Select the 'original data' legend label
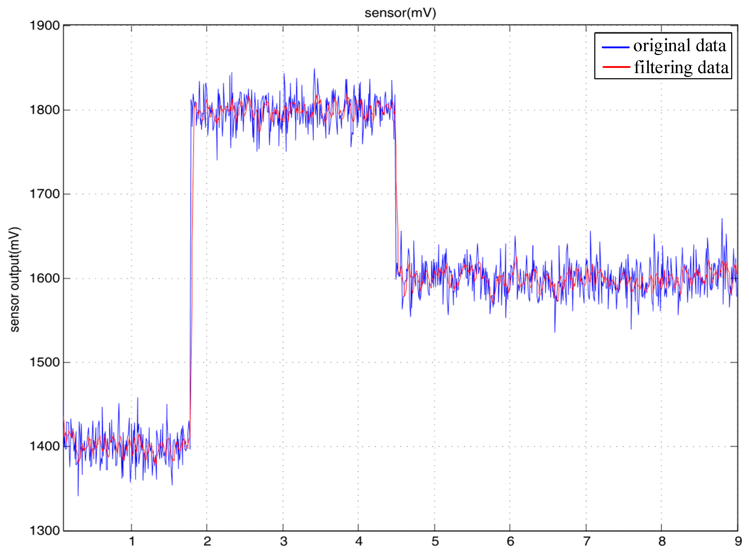This screenshot has width=749, height=560. click(680, 46)
